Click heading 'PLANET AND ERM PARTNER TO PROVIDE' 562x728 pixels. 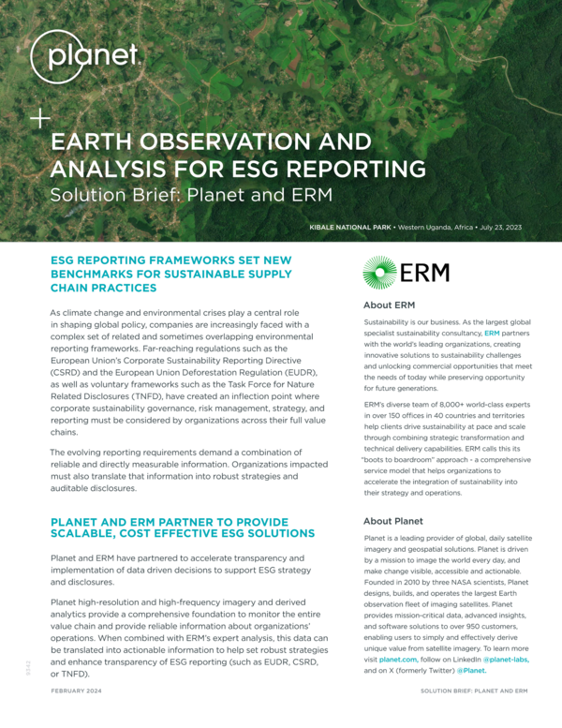click(170, 522)
